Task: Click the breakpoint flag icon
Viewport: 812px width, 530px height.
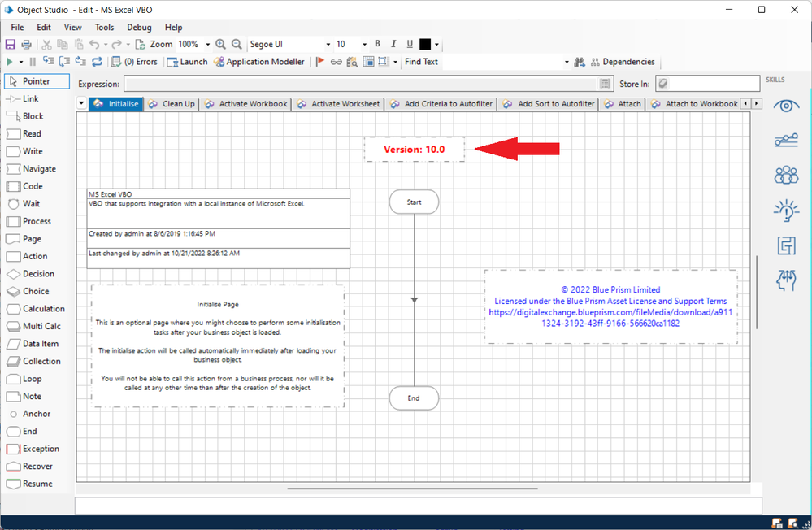Action: coord(320,62)
